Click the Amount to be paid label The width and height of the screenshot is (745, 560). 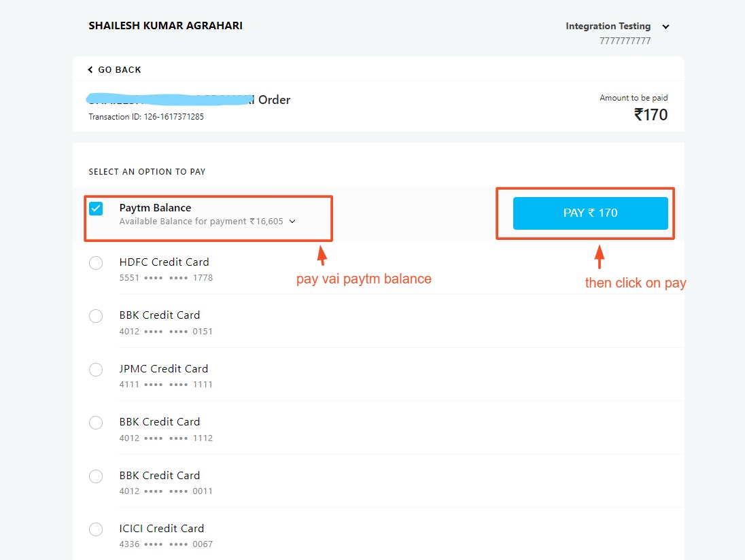[634, 98]
